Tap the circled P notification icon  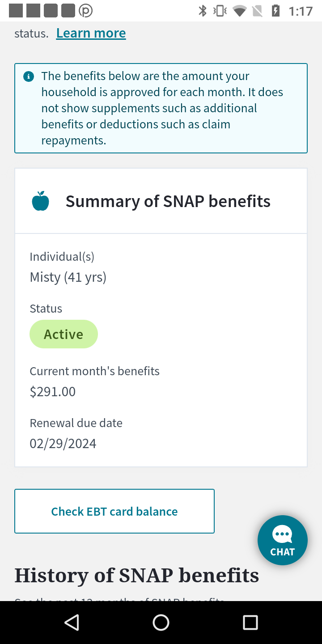(x=85, y=11)
